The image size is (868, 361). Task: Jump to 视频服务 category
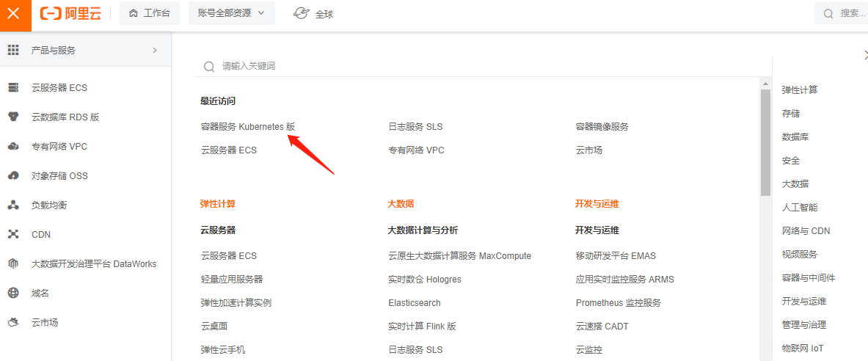(799, 255)
